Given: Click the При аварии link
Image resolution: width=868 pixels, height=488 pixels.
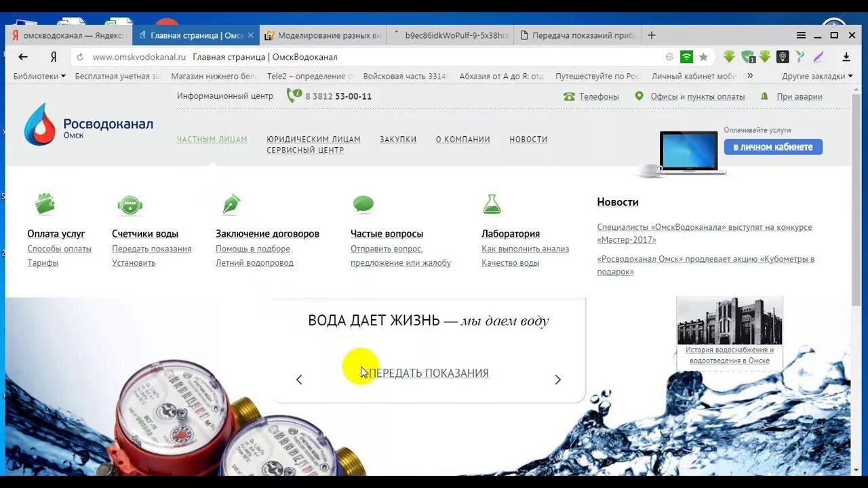Looking at the screenshot, I should click(x=800, y=96).
